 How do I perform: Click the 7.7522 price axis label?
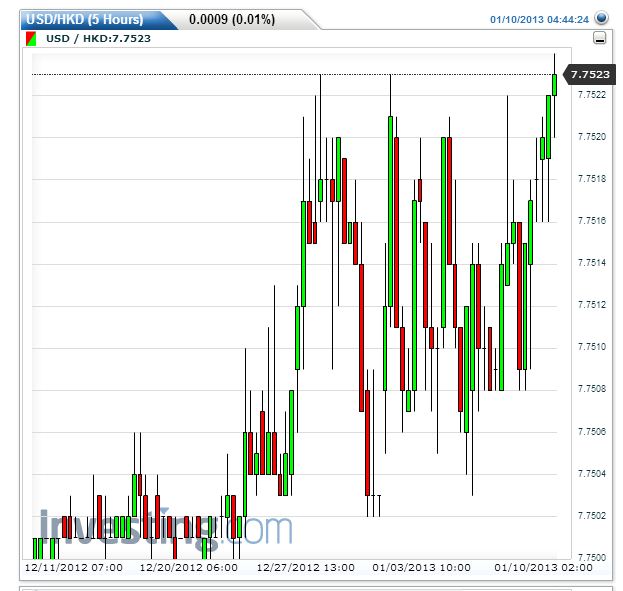pos(592,95)
